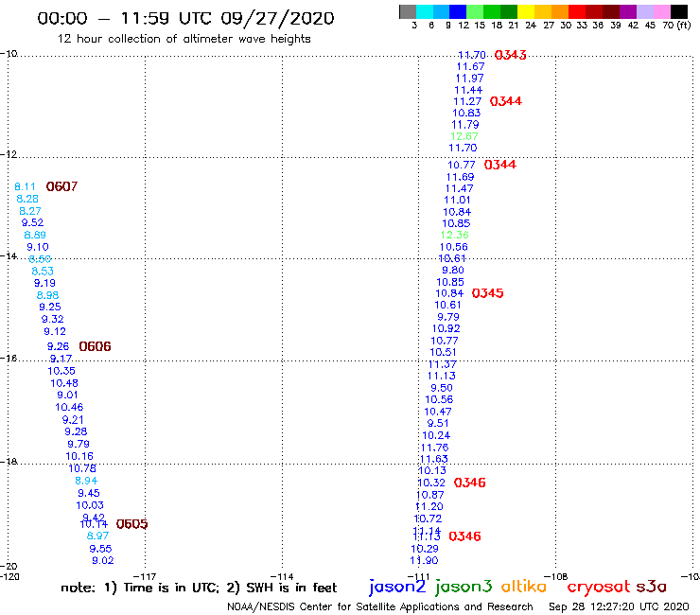Select the 8.11 light-blue reading

(25, 186)
